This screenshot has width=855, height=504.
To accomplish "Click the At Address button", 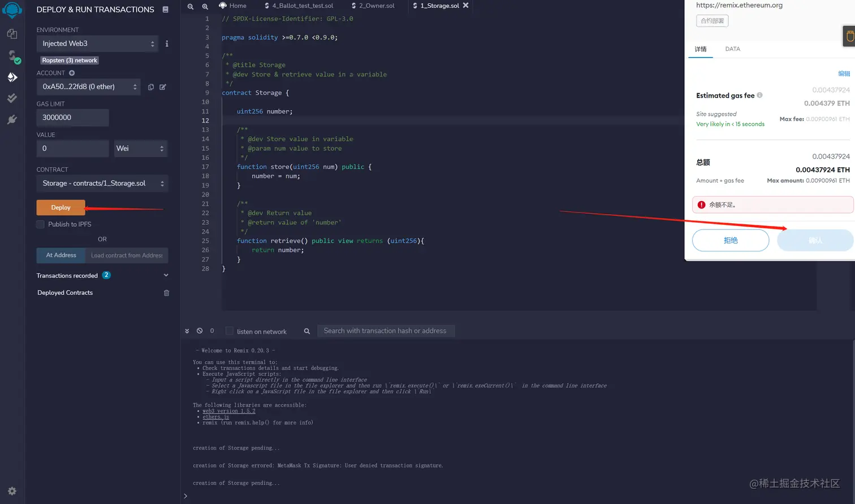I will 61,255.
